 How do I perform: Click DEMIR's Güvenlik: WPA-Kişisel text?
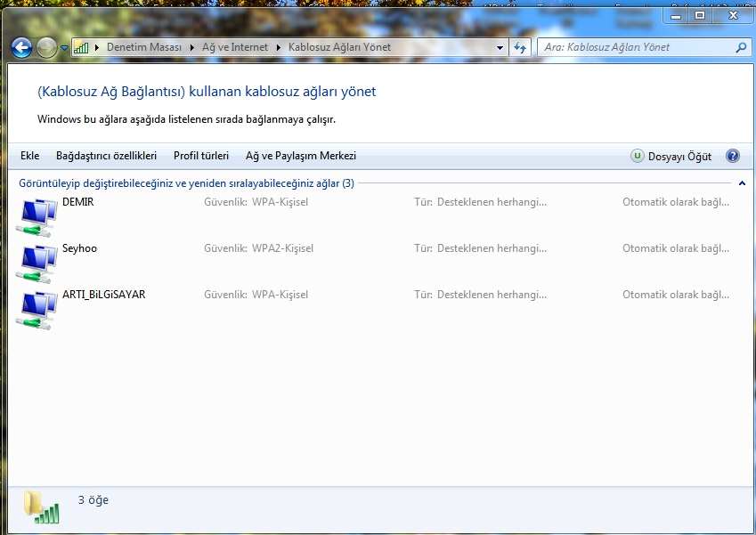point(256,202)
